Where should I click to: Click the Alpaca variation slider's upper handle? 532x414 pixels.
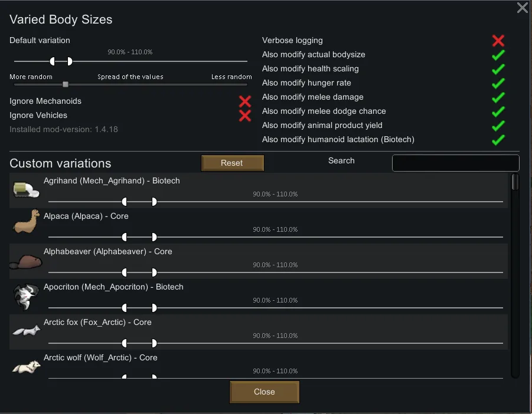click(154, 237)
